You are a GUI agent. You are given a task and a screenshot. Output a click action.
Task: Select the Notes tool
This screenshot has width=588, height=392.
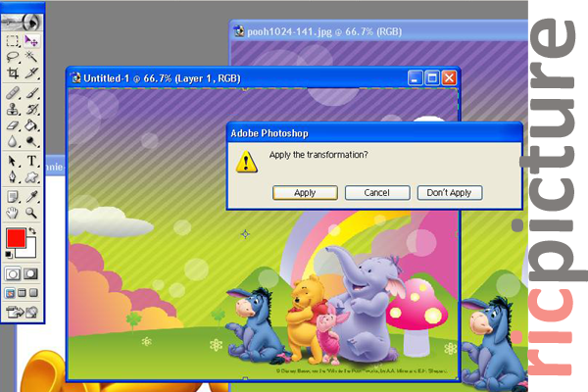[x=13, y=197]
